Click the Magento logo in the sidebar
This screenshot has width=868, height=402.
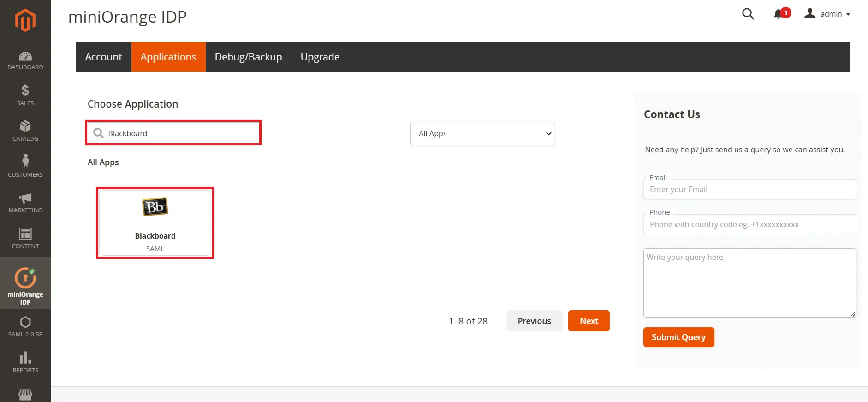25,20
